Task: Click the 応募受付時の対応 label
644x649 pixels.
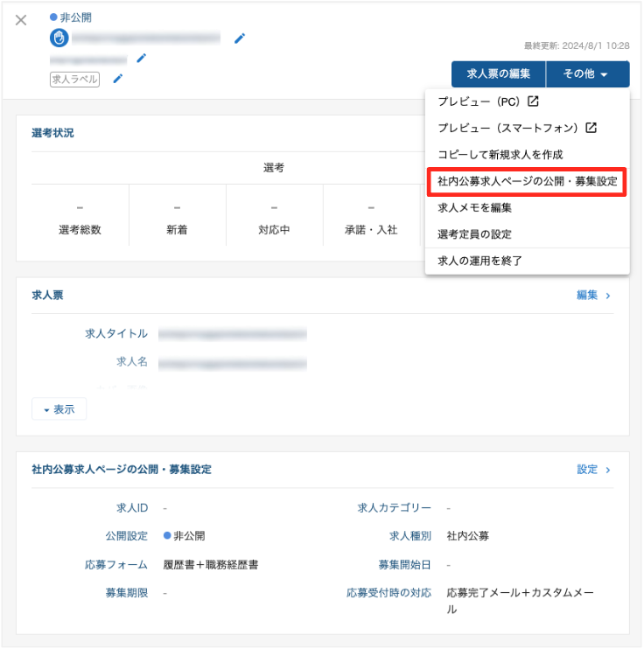Action: click(x=388, y=593)
